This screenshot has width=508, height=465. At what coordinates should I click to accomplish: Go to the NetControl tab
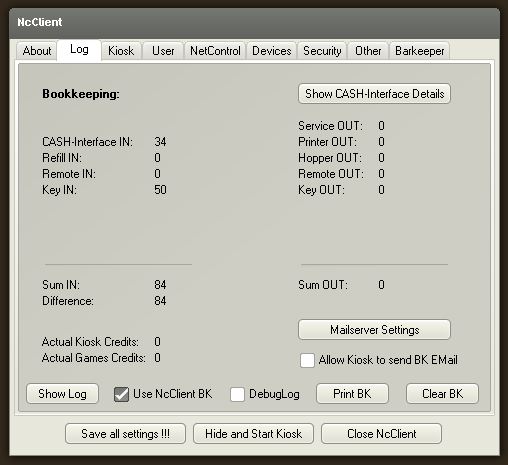point(215,51)
